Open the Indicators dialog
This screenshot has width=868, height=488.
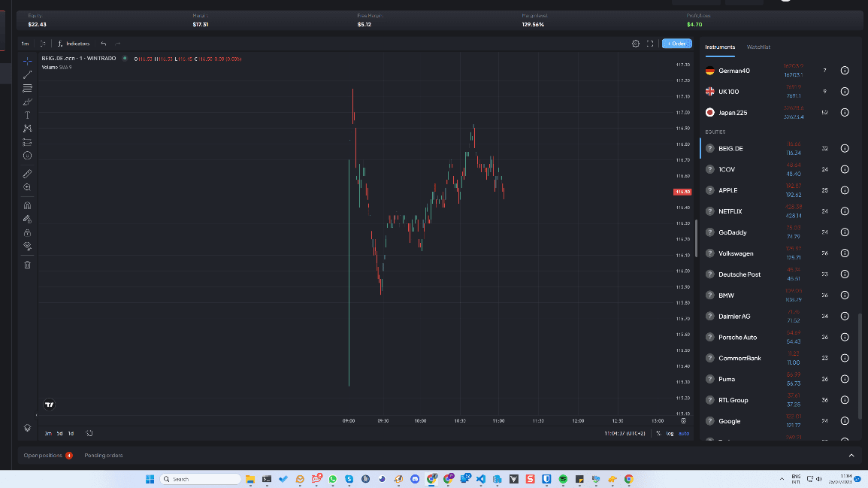tap(74, 44)
